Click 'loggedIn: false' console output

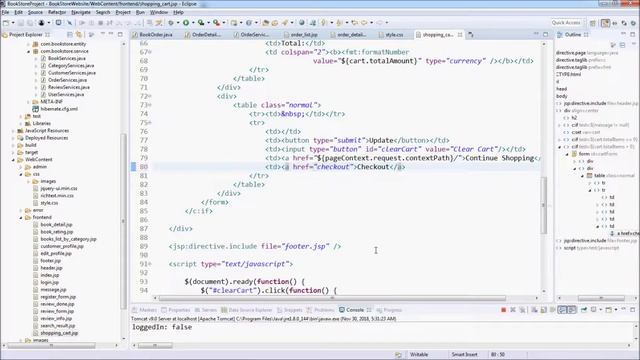coord(162,327)
